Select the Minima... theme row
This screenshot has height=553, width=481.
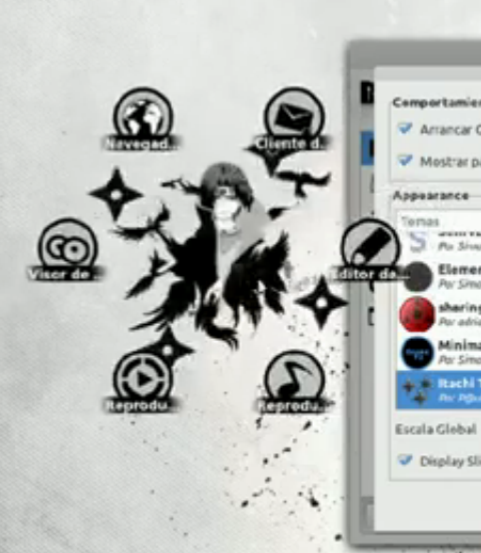coord(439,352)
